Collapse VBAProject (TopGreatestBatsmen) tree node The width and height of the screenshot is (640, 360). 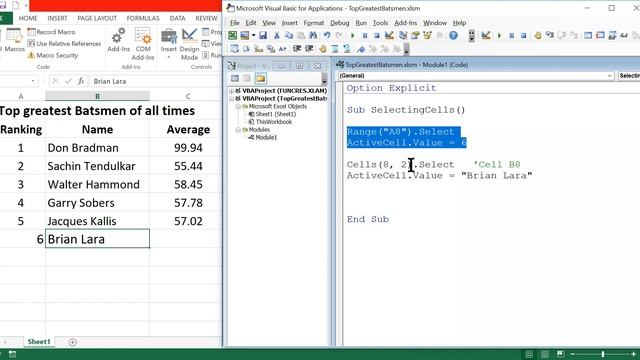click(x=231, y=99)
